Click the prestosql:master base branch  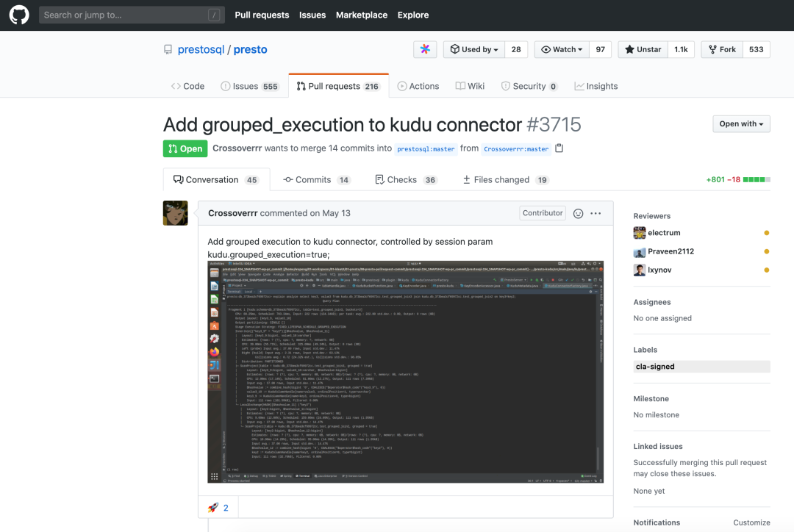(x=426, y=149)
